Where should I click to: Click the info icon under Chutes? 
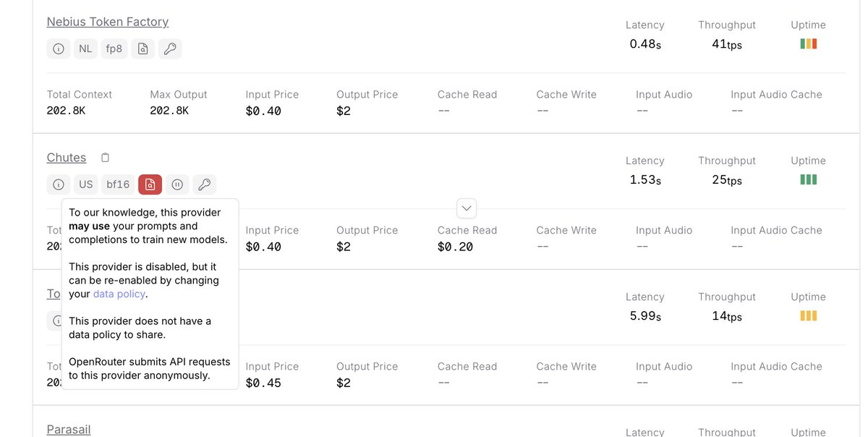(x=59, y=184)
